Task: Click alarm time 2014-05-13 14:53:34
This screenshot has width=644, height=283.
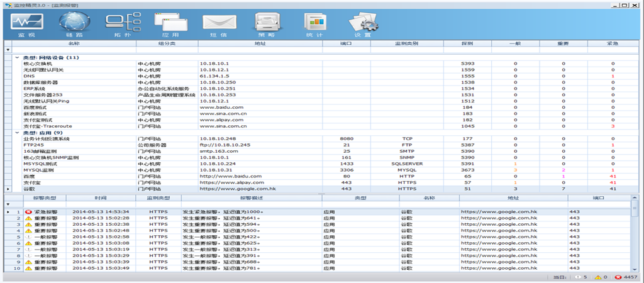Action: click(101, 212)
